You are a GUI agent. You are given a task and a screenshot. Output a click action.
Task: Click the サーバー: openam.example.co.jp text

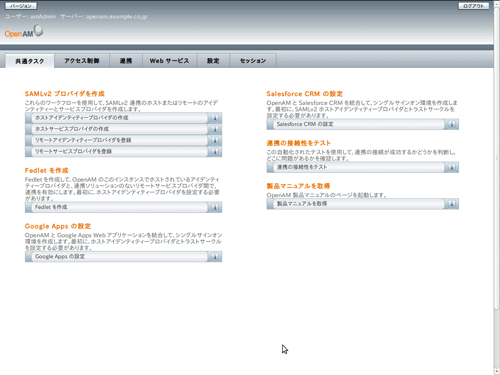[104, 17]
